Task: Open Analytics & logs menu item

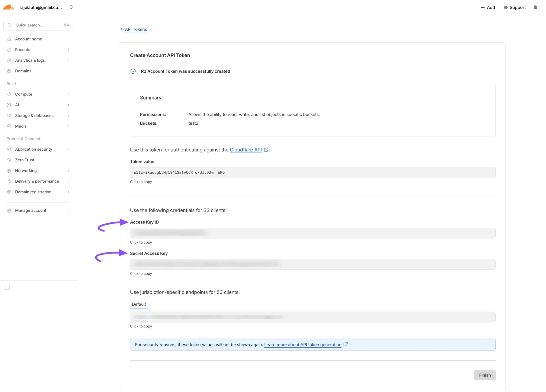Action: tap(30, 60)
